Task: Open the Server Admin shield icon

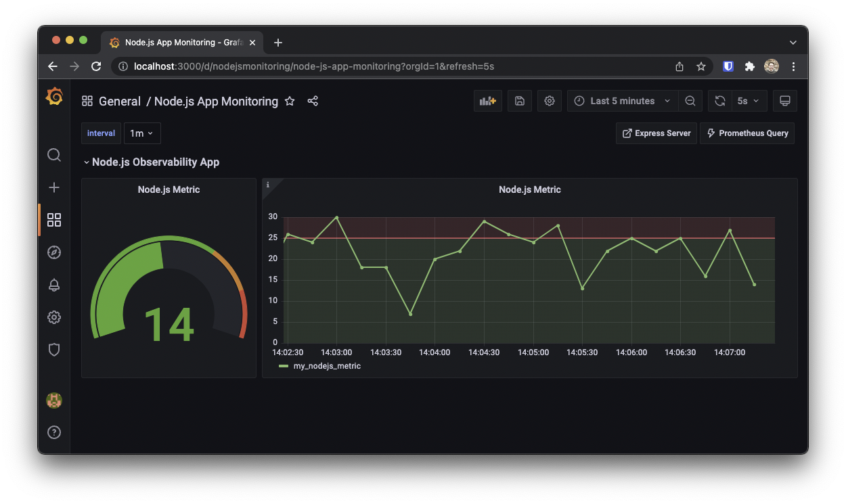Action: (54, 350)
